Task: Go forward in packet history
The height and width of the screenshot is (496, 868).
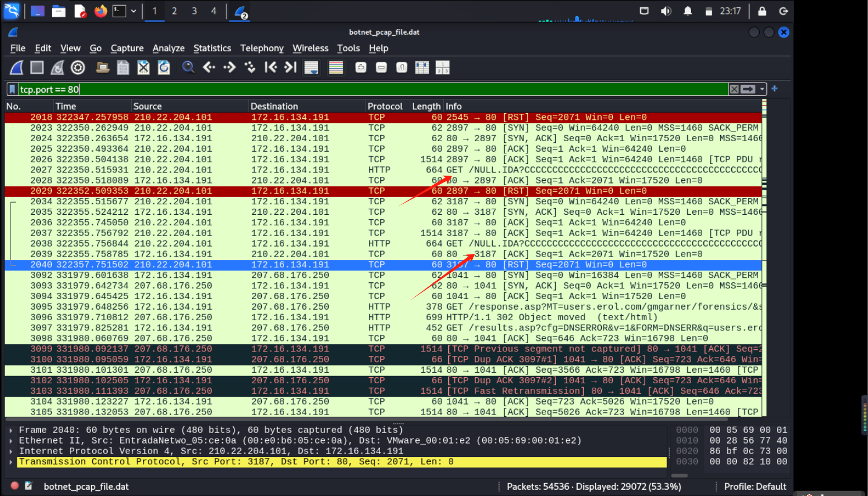Action: click(x=229, y=68)
